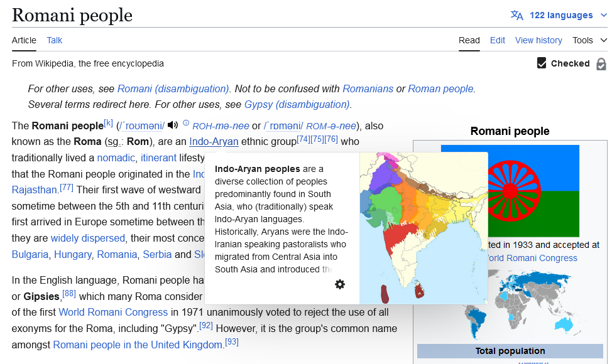Open the Edit tab
This screenshot has height=364, width=612.
click(x=497, y=40)
